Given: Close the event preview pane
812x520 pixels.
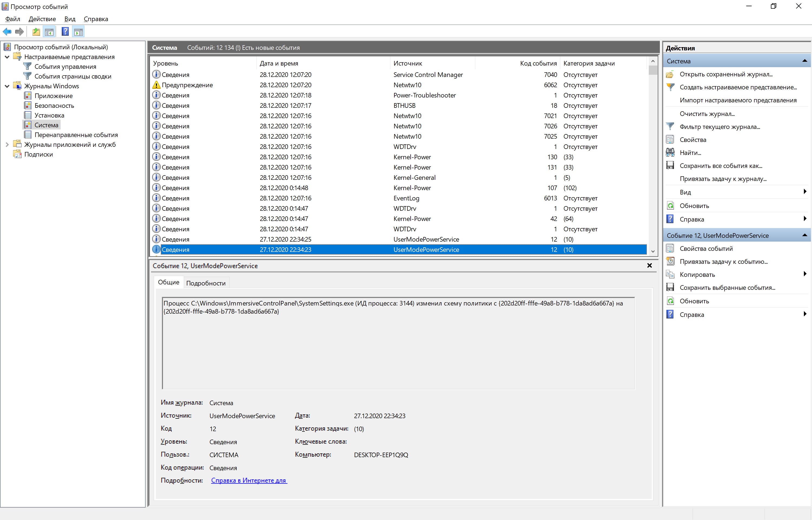Looking at the screenshot, I should tap(649, 266).
